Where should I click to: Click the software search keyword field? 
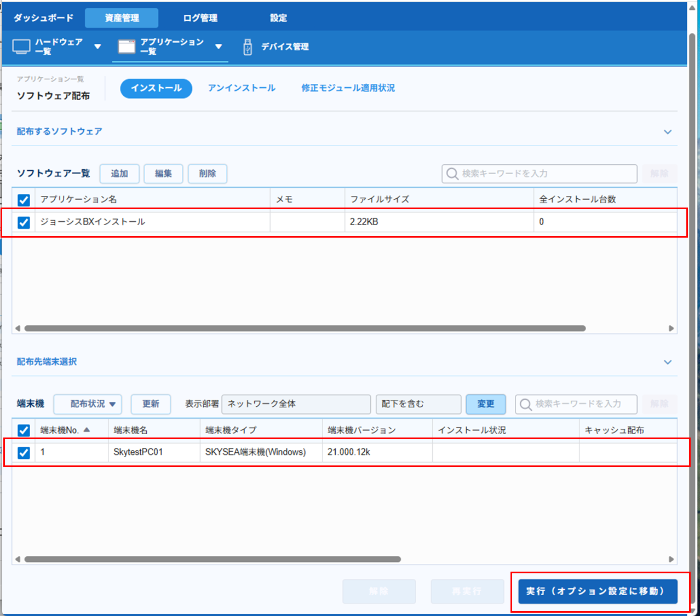[x=545, y=174]
